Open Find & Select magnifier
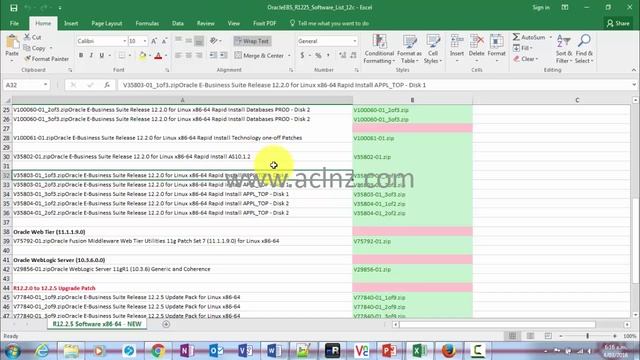The height and width of the screenshot is (360, 640). pyautogui.click(x=584, y=49)
